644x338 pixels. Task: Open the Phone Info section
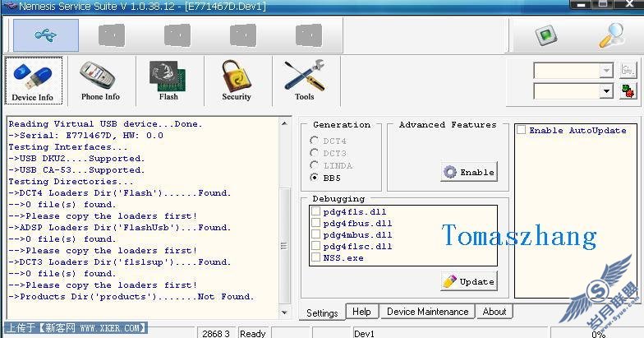[x=100, y=81]
